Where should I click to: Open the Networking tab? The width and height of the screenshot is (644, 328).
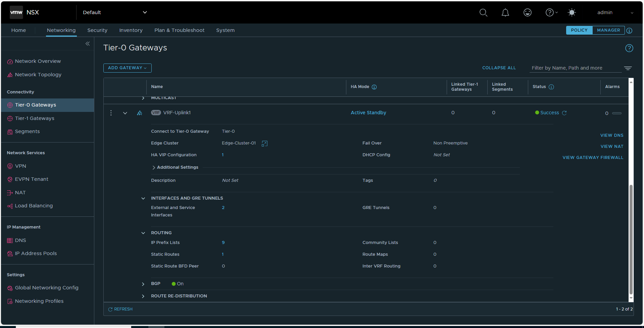click(61, 30)
